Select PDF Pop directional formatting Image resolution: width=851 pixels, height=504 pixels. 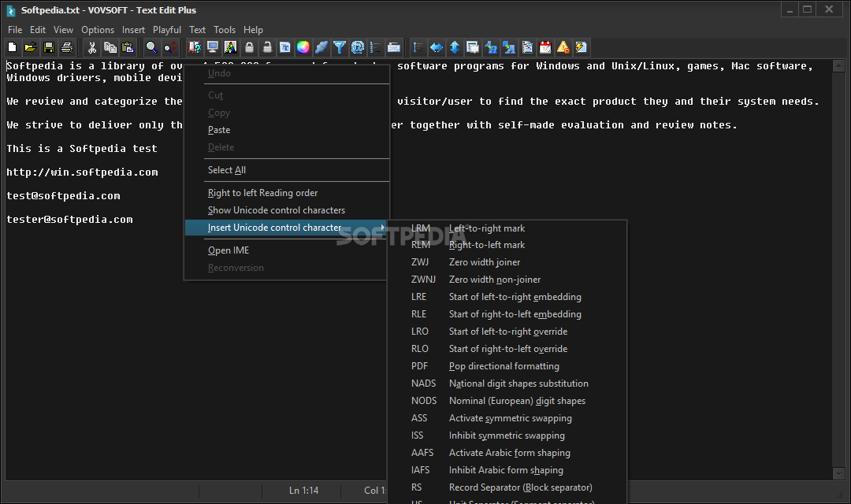point(507,367)
